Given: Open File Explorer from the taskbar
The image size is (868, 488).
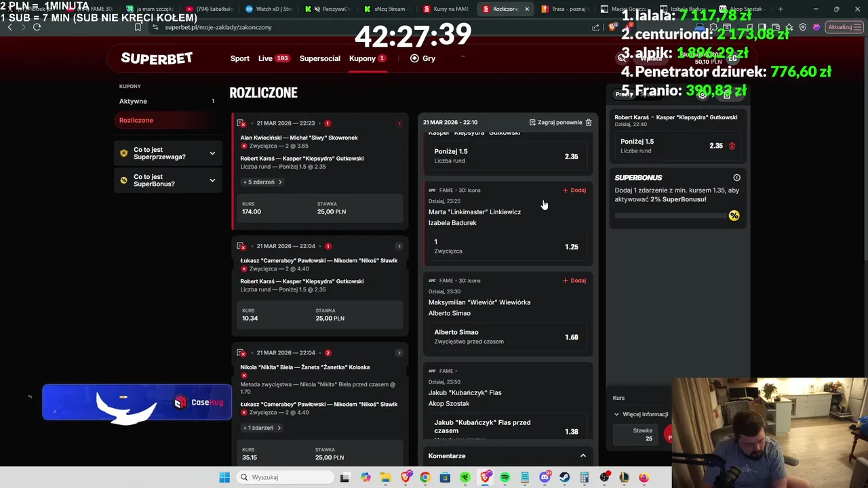Looking at the screenshot, I should (x=385, y=477).
